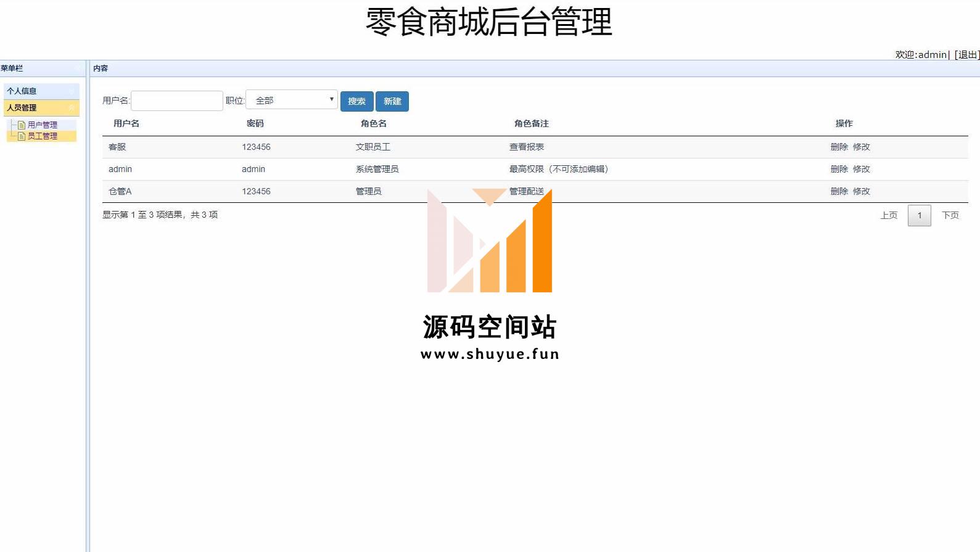Expand the 个人信息 accordion section
This screenshot has height=552, width=980.
click(41, 91)
